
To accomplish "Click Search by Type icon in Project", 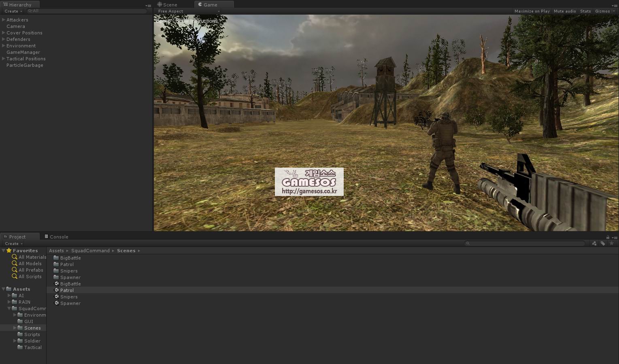I will tap(594, 243).
